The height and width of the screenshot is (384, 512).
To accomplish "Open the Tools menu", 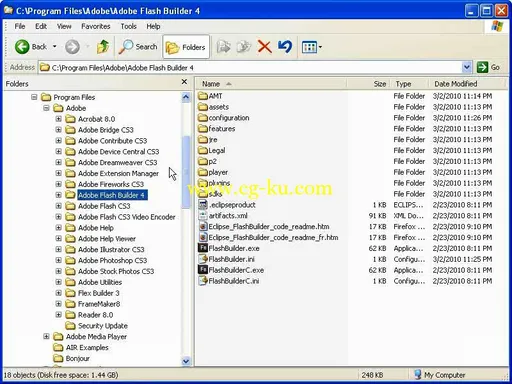I will (x=128, y=26).
